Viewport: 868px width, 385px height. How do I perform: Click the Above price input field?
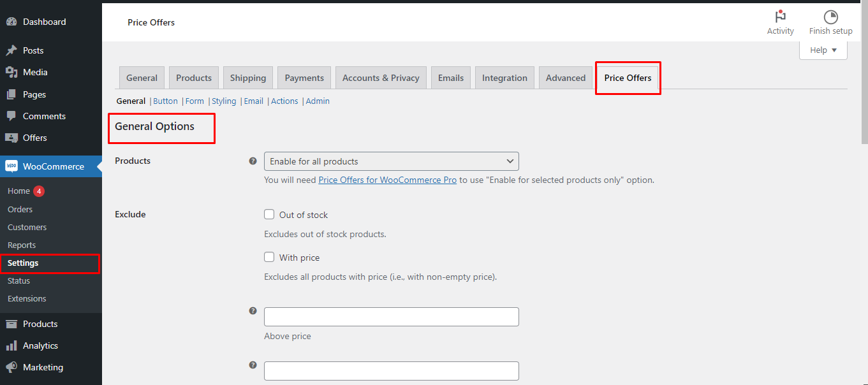[x=392, y=317]
